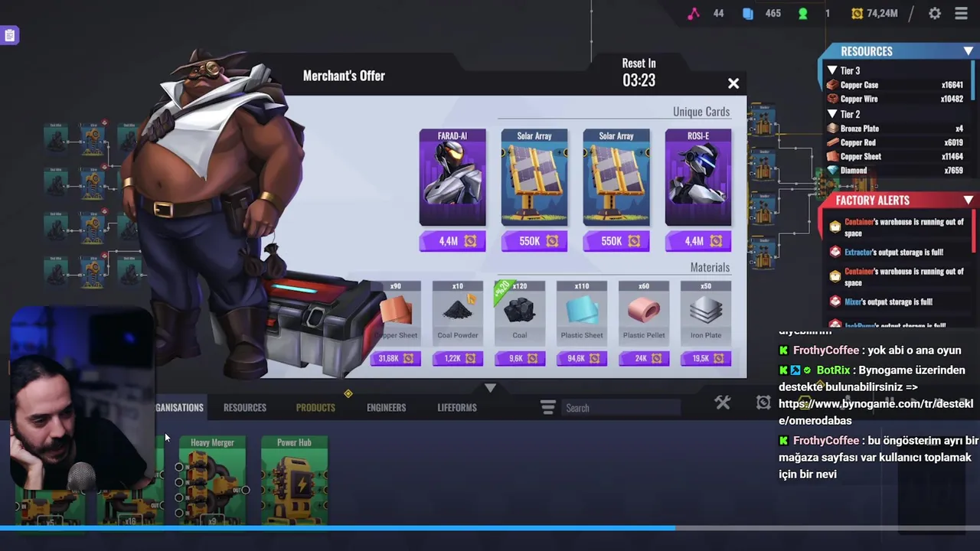Screen dimensions: 980x551
Task: Buy Coal Powder for 1,22K
Action: (458, 358)
